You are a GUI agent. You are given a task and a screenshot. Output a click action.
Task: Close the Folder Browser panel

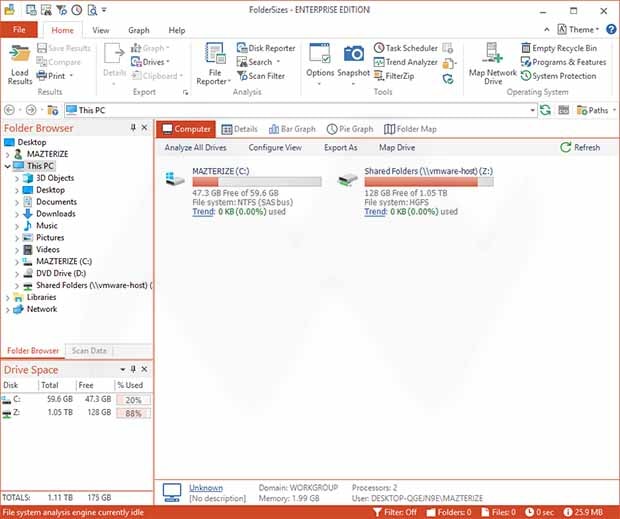click(144, 128)
